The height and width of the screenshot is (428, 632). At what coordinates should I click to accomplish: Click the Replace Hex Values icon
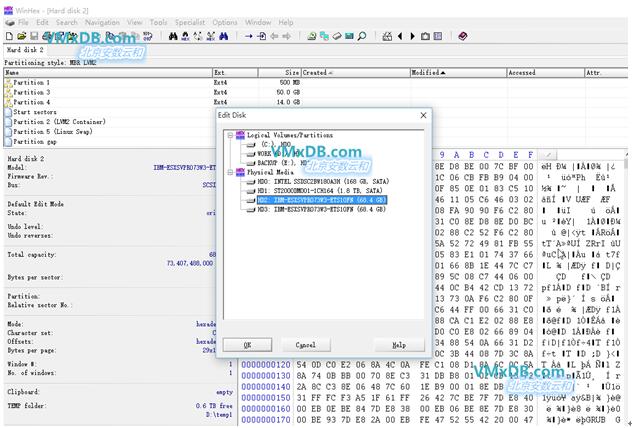tap(210, 36)
